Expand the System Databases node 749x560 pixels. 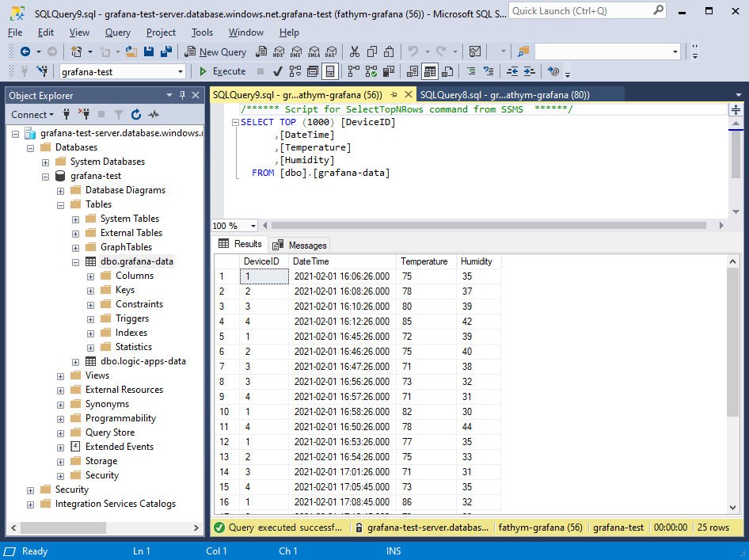45,162
